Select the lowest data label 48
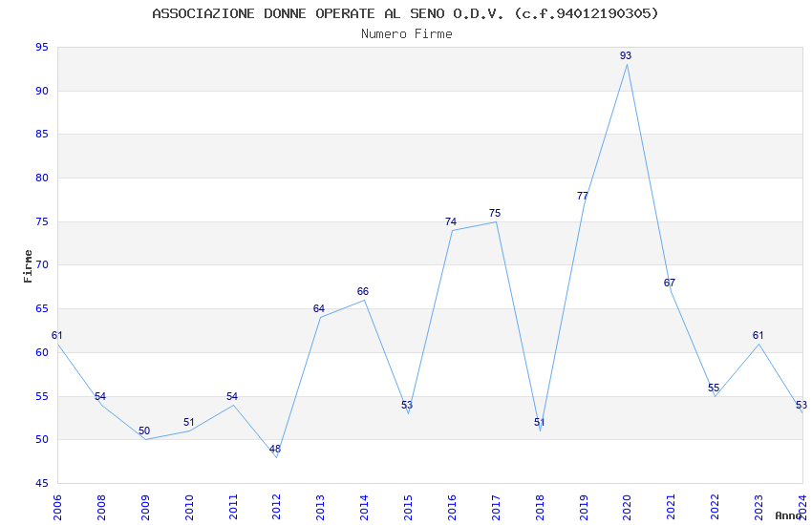Viewport: 812px width, 525px height. click(275, 449)
